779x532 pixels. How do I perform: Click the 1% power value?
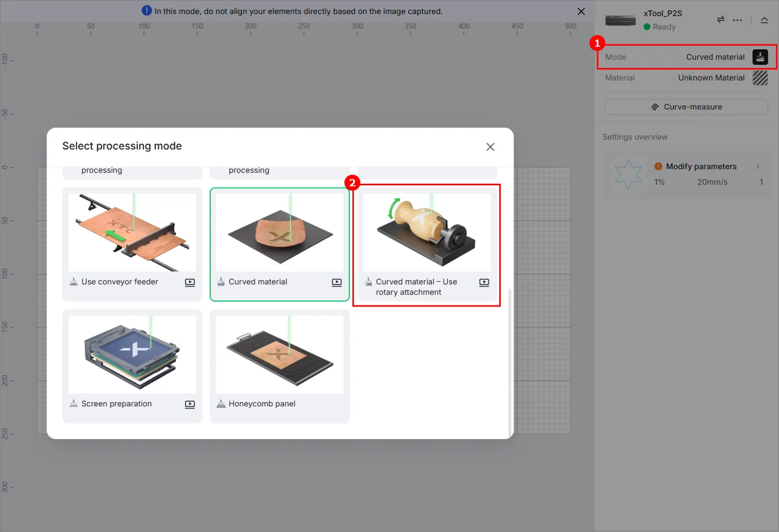pyautogui.click(x=659, y=182)
